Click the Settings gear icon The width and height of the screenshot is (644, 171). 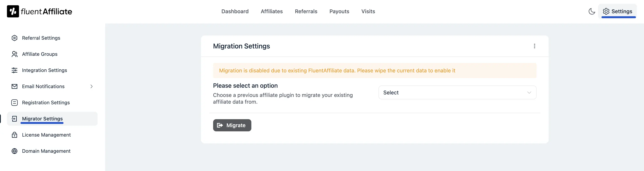[606, 11]
